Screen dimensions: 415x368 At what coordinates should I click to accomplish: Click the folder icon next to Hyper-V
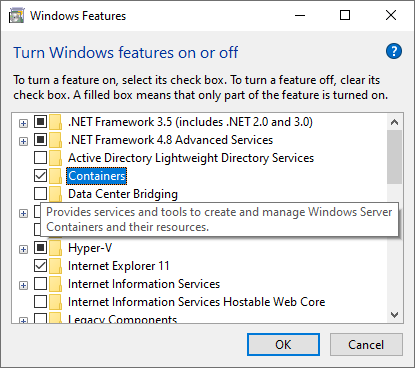(55, 248)
